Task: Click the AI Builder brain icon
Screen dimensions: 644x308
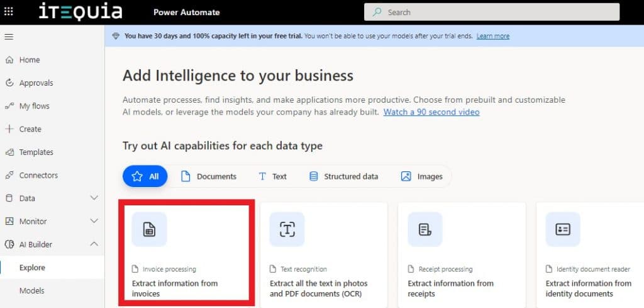Action: click(9, 244)
